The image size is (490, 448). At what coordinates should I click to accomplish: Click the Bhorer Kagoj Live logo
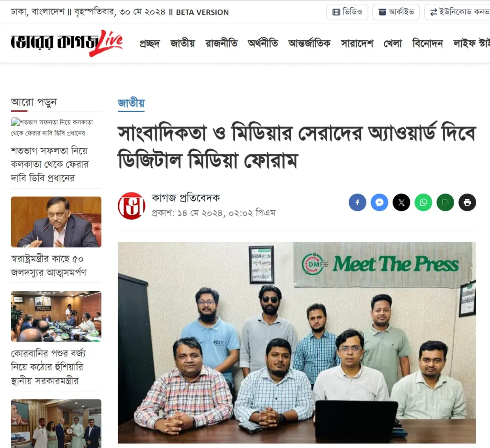[x=67, y=43]
